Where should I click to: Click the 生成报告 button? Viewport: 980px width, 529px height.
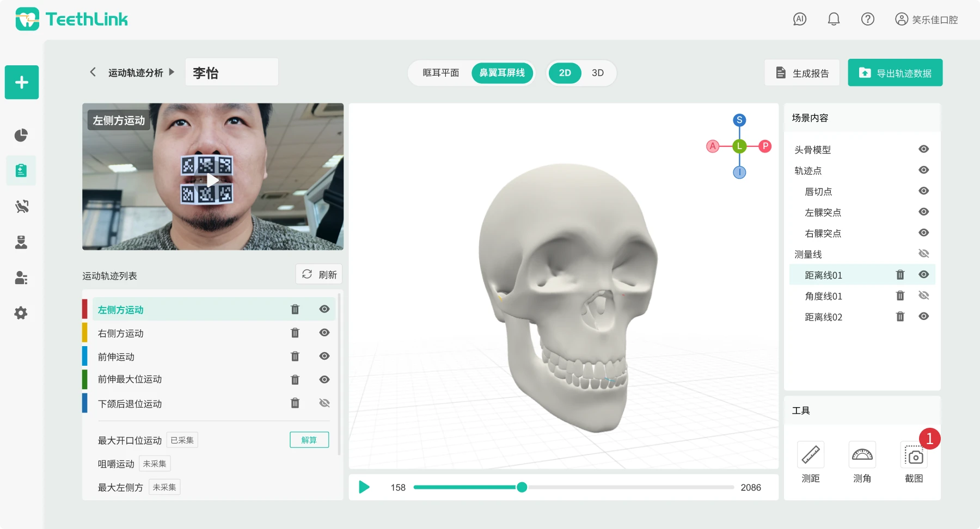803,73
